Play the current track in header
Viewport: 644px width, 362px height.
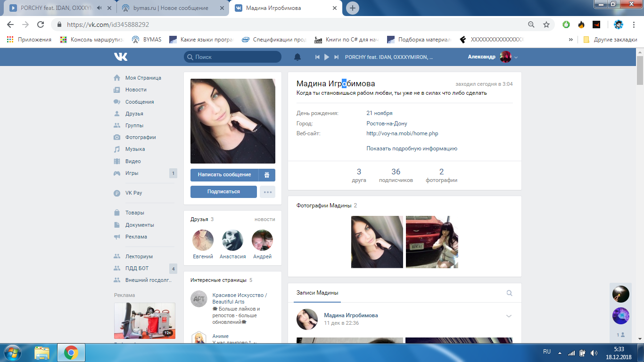(x=327, y=57)
